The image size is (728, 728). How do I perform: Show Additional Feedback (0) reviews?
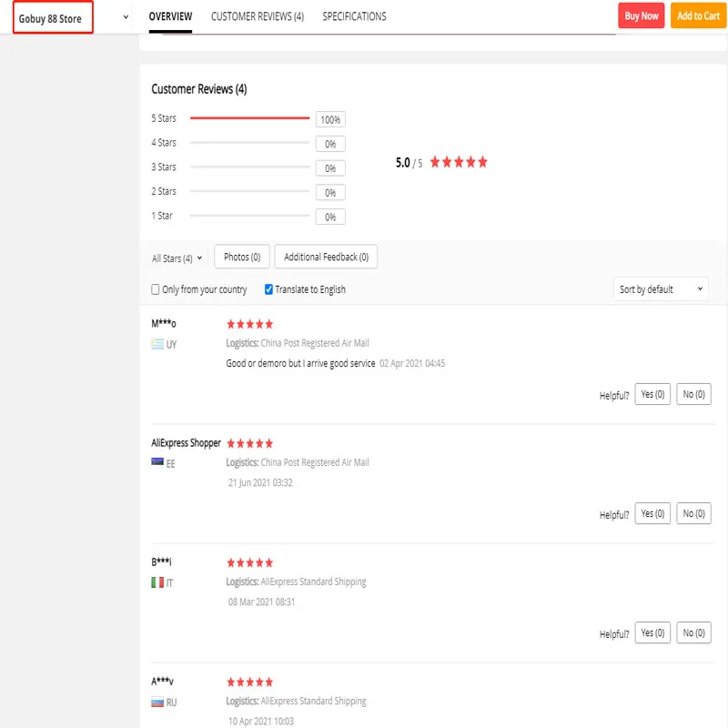(x=326, y=257)
